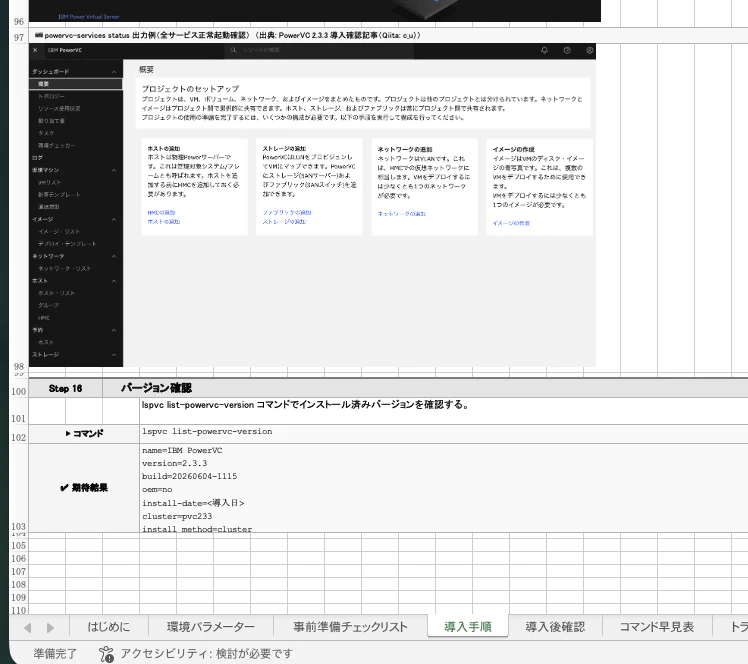Select the ▸コマンド label cell
This screenshot has width=748, height=664.
point(84,434)
